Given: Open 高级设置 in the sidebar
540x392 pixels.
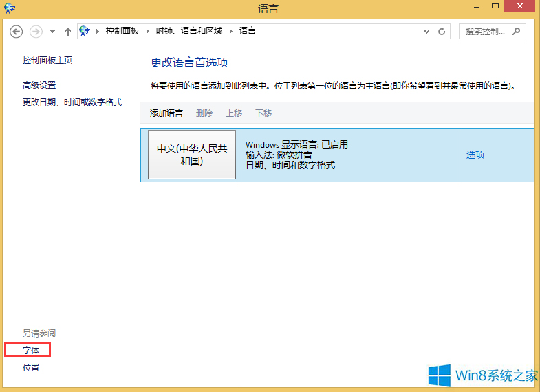Looking at the screenshot, I should coord(39,85).
